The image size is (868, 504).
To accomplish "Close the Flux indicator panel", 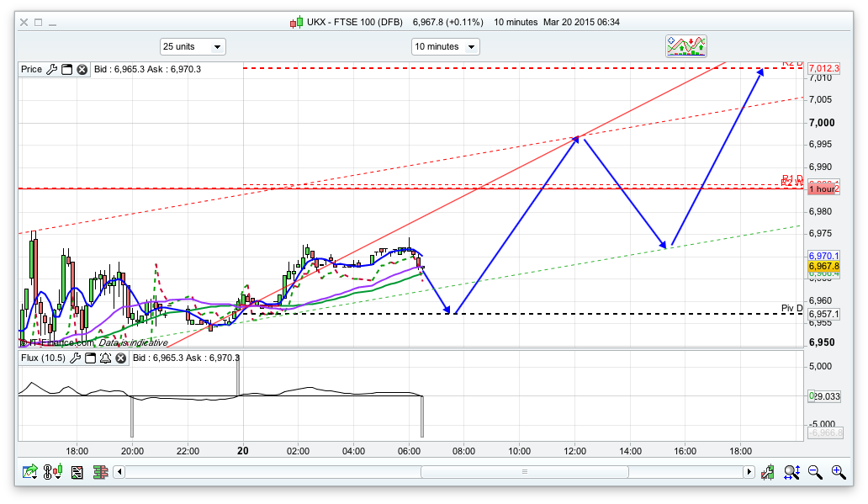I will coord(120,358).
